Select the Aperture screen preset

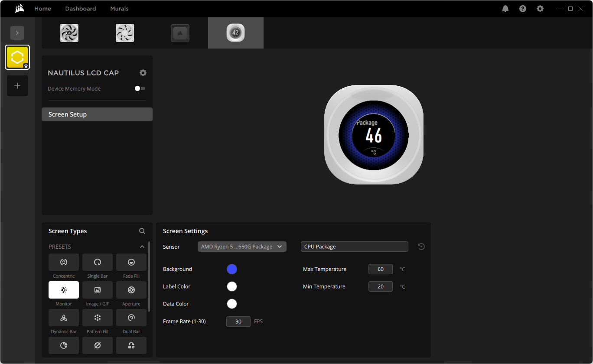click(x=131, y=290)
